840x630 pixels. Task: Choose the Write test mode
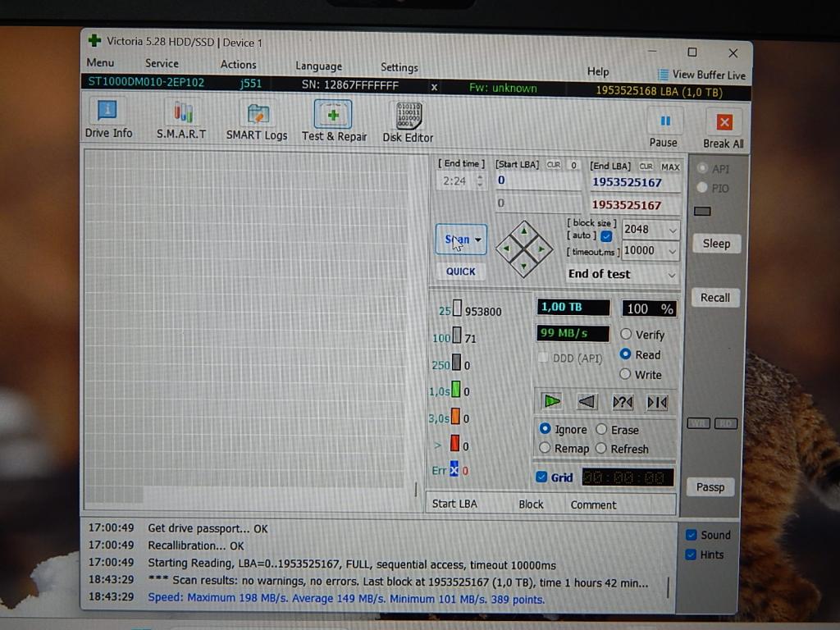click(627, 375)
